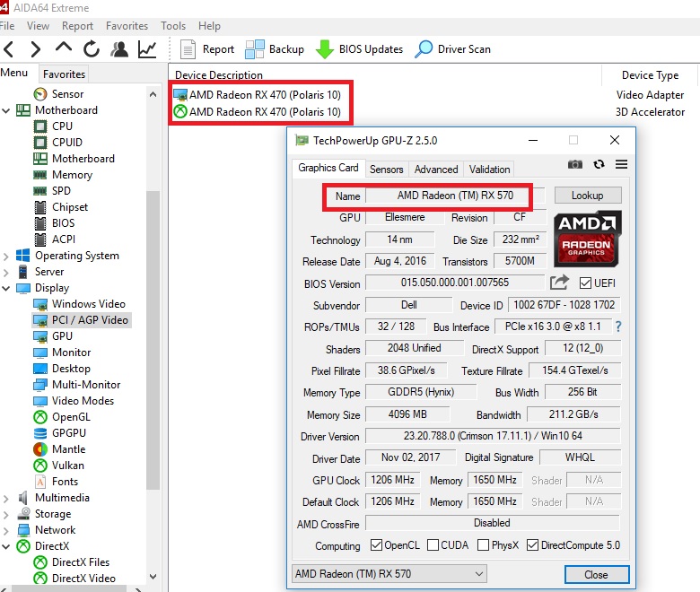Expand the Operating System tree node
Image resolution: width=700 pixels, height=592 pixels.
point(5,256)
